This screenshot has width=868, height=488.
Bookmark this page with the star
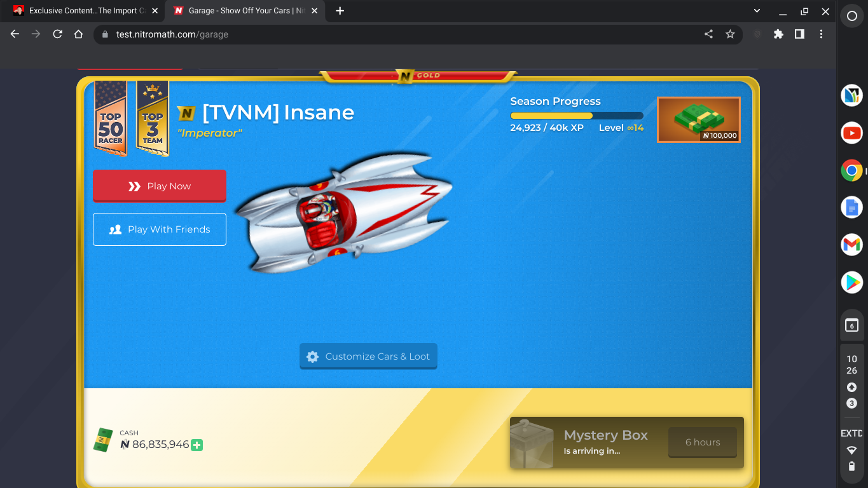coord(730,34)
